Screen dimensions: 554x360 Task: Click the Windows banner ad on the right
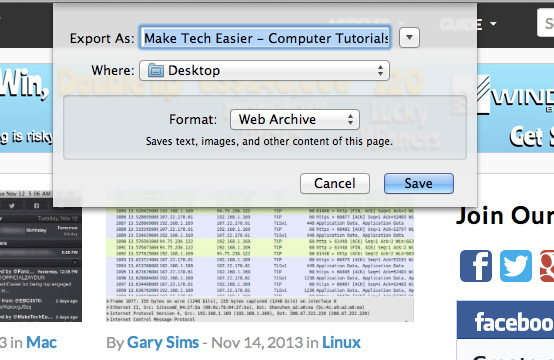pos(515,108)
